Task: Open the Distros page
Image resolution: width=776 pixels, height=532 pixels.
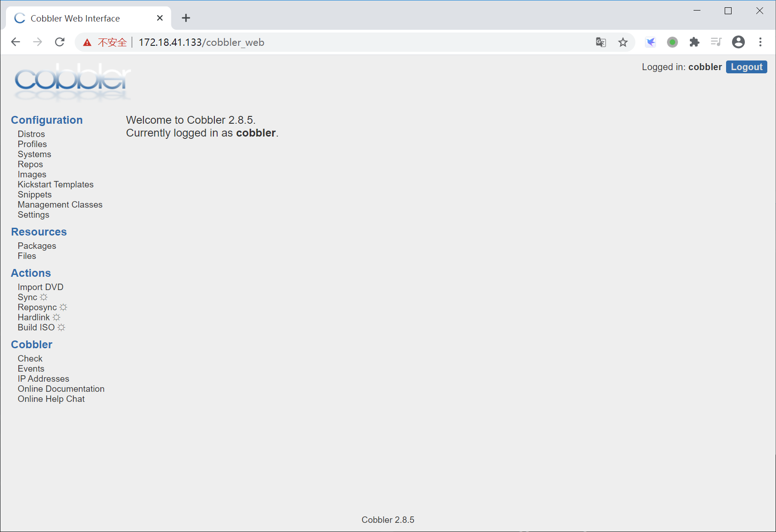Action: pyautogui.click(x=32, y=134)
